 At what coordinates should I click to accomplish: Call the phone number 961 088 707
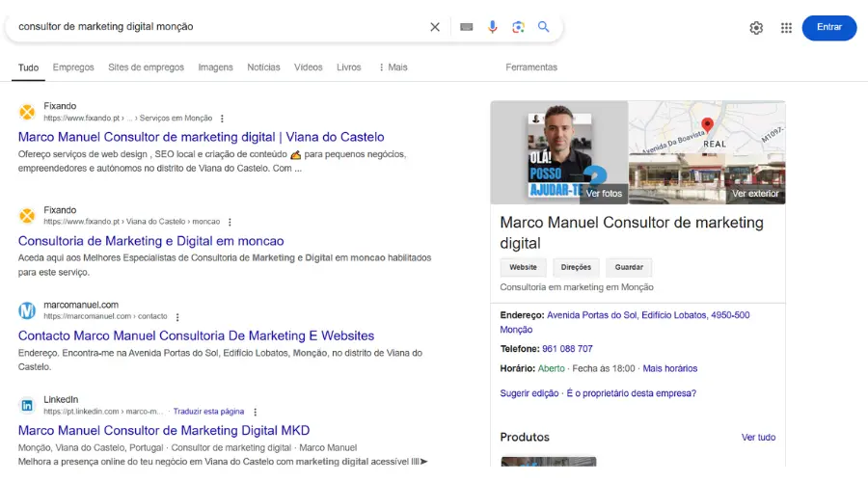pos(567,349)
